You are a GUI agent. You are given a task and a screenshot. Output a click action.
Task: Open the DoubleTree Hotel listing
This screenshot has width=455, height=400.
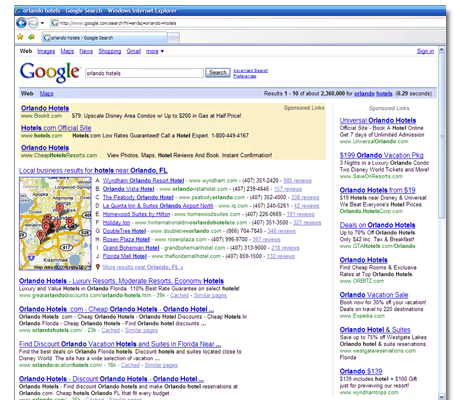coord(124,231)
